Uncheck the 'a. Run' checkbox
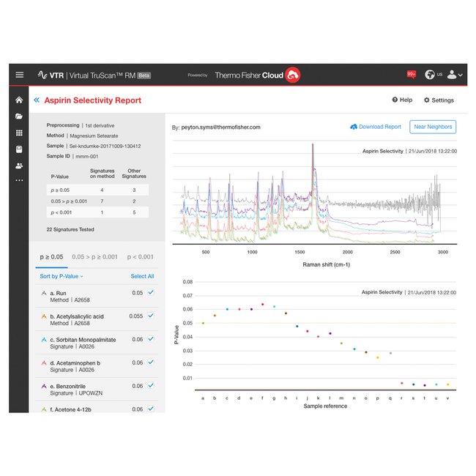This screenshot has width=476, height=476. pos(151,292)
